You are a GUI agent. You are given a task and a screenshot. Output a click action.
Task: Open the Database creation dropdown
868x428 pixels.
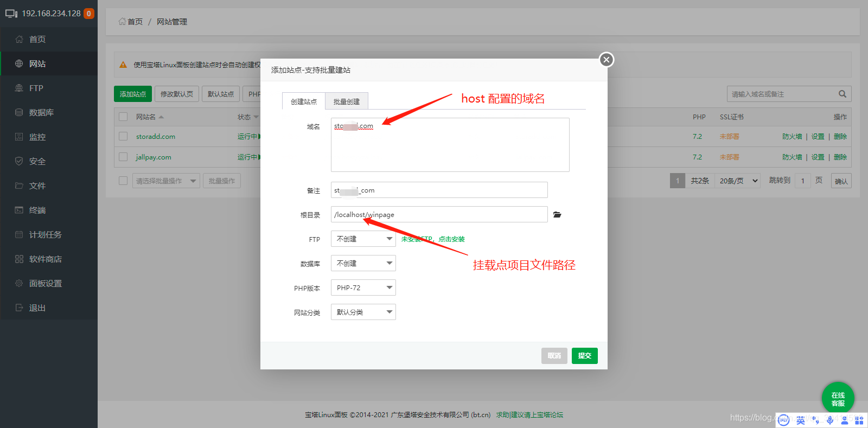363,263
